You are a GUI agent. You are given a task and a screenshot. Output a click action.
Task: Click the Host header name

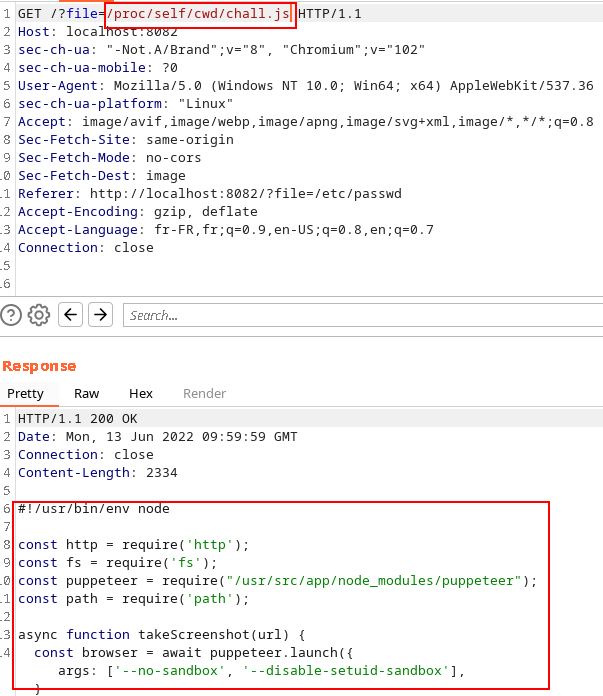coord(34,32)
